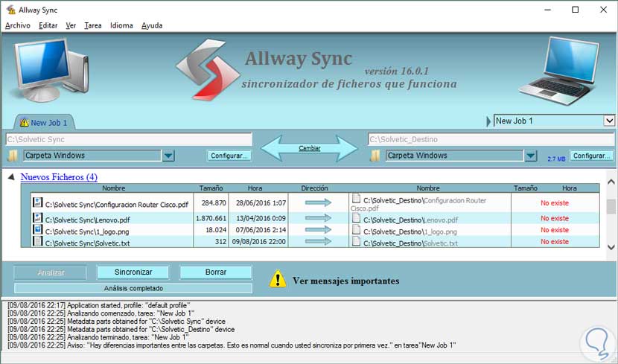Click the image icon of Solvetic Sync\1_logo.png

click(x=38, y=230)
